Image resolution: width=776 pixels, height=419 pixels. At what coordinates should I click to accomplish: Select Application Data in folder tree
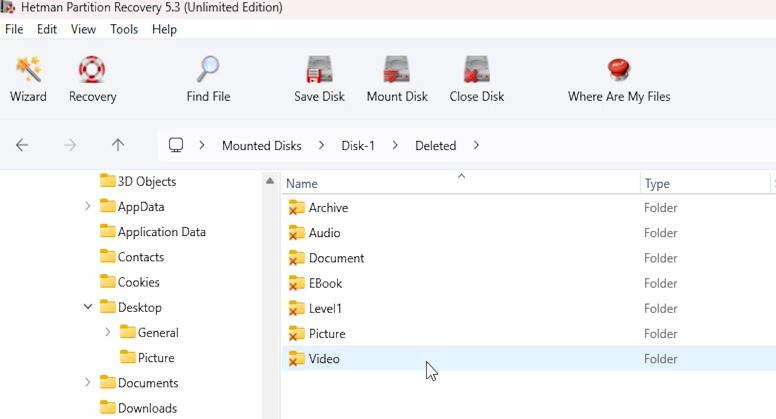click(x=161, y=232)
